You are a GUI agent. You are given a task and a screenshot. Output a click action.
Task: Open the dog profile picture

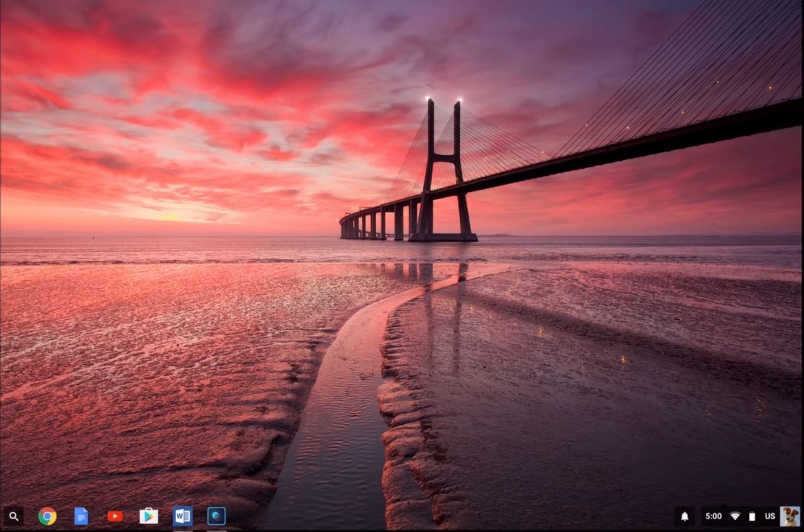[x=790, y=516]
